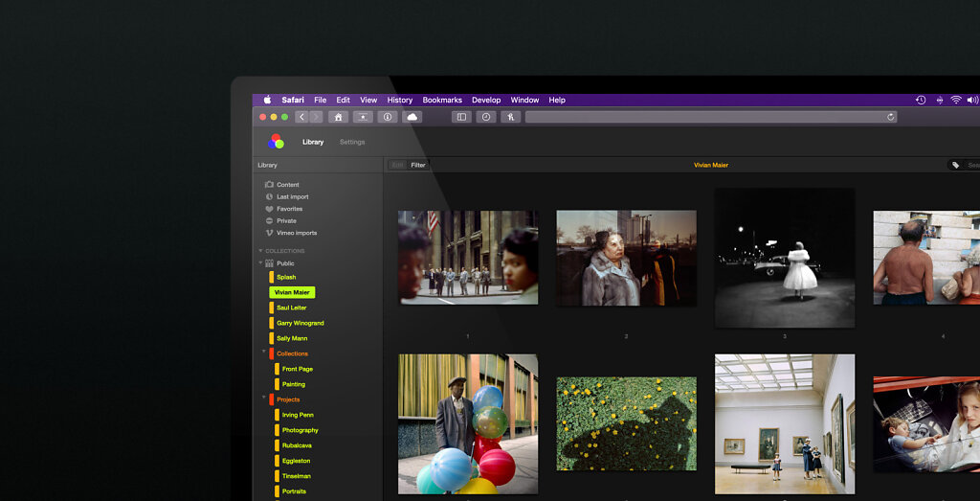Click the menu bar icon left of Wi-Fi
Image resolution: width=980 pixels, height=501 pixels.
coord(939,100)
